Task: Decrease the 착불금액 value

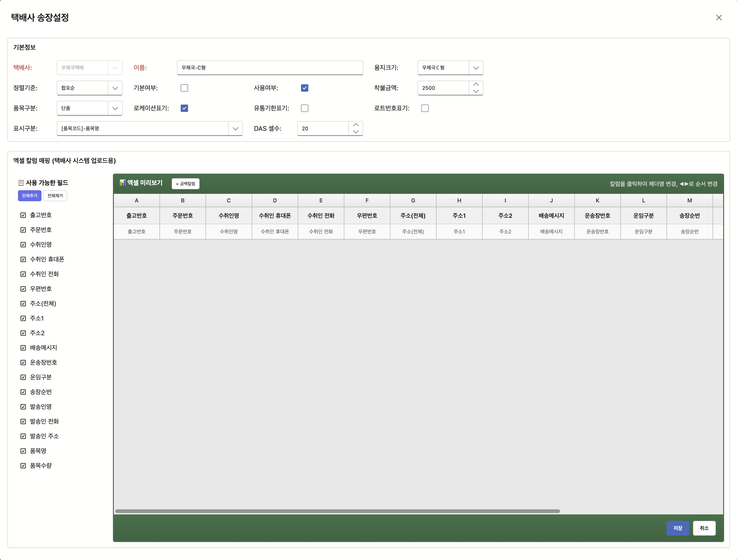Action: tap(476, 91)
